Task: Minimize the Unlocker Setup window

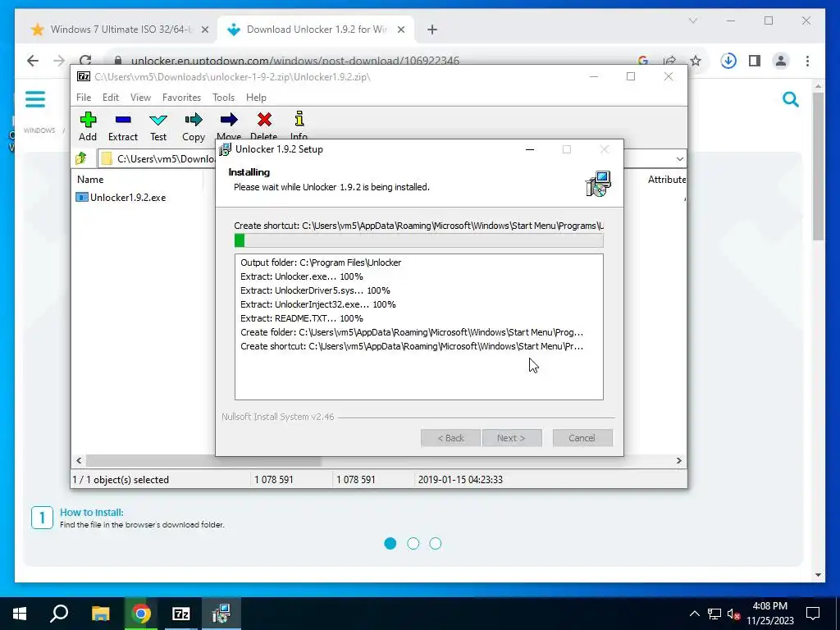Action: (530, 149)
